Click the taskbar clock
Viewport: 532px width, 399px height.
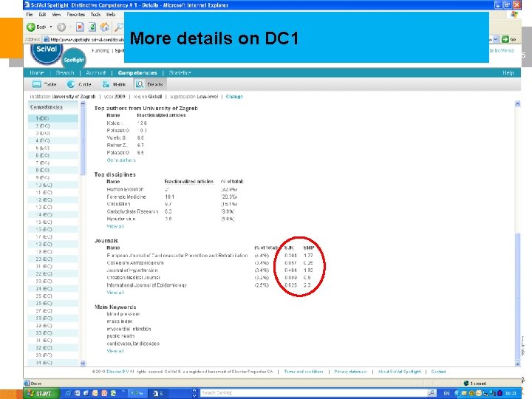point(511,393)
